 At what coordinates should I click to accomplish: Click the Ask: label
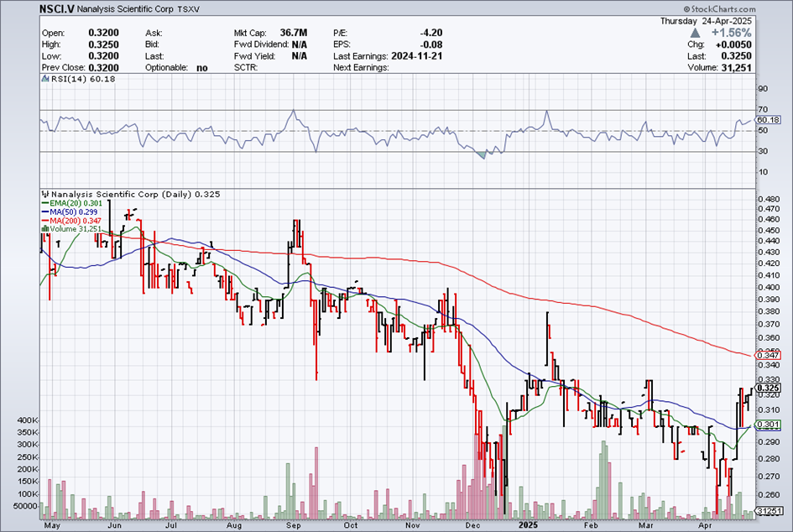coord(154,34)
